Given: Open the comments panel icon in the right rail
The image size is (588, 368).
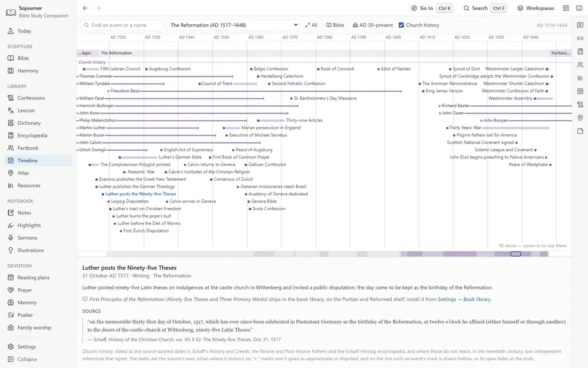Looking at the screenshot, I should tap(580, 25).
